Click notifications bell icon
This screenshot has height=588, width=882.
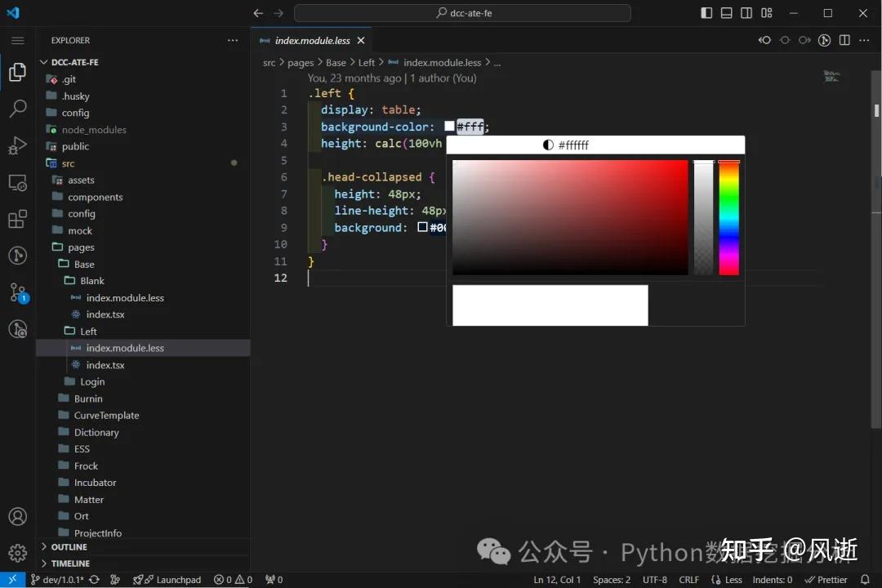click(x=865, y=580)
